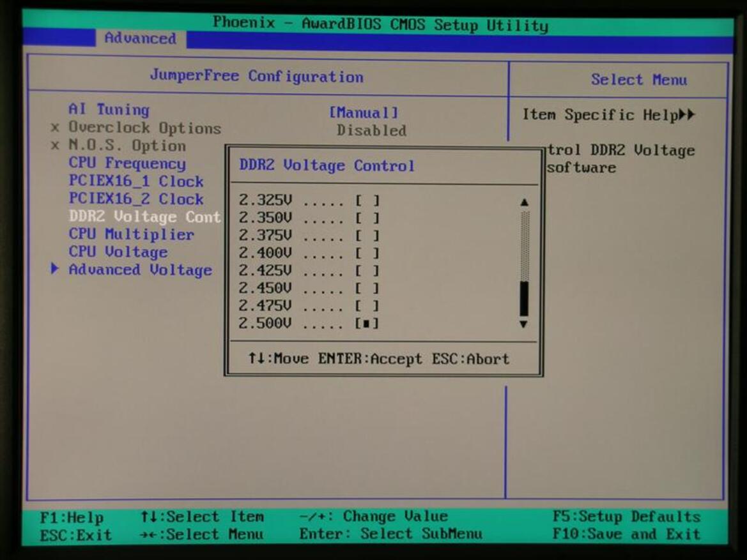
Task: Click the Item Specific Help double arrows
Action: coord(686,116)
